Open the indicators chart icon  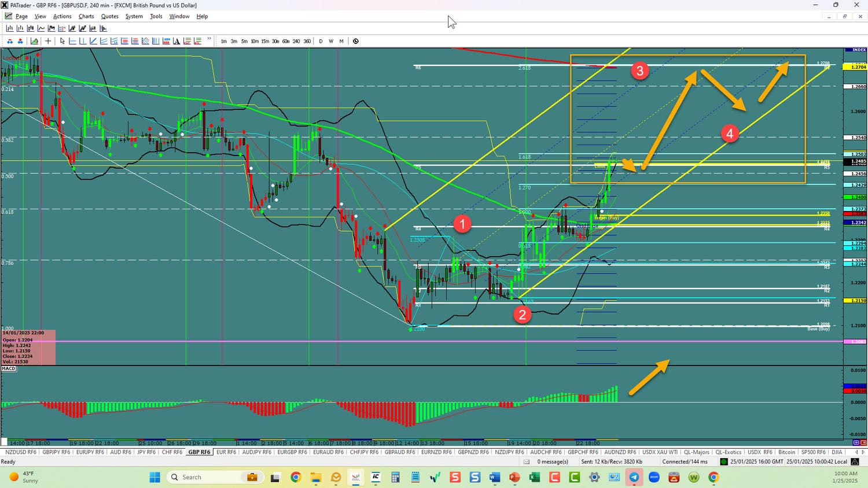[x=35, y=41]
